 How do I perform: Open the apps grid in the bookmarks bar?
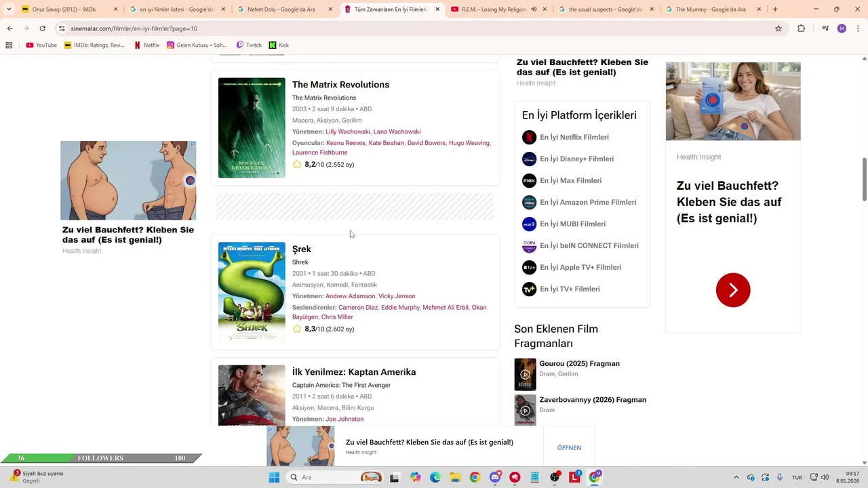coord(9,45)
